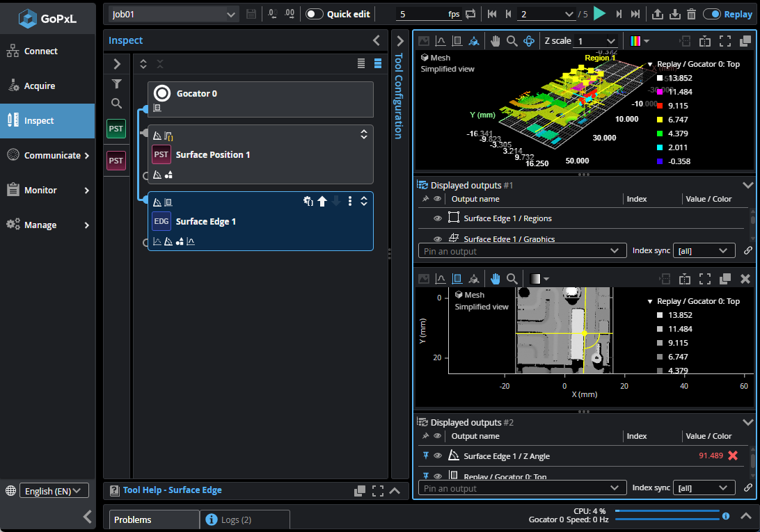Click the filter funnel icon in tool list
Screen dimensions: 760x532
pos(117,84)
